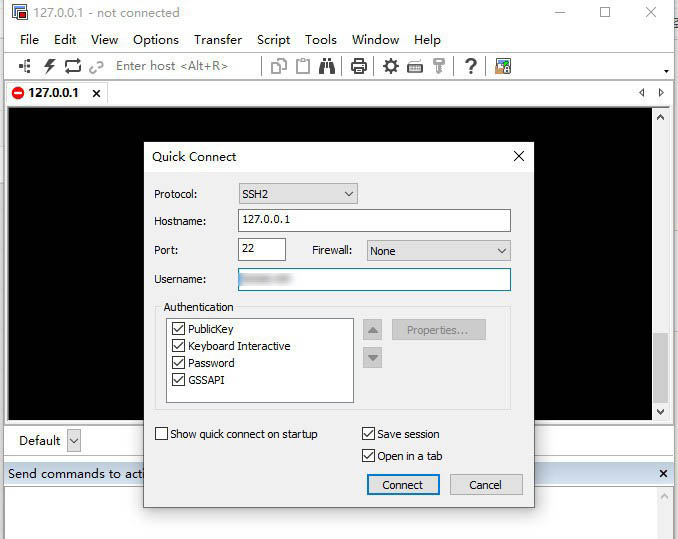Open the Transfer menu
678x539 pixels.
coord(217,40)
